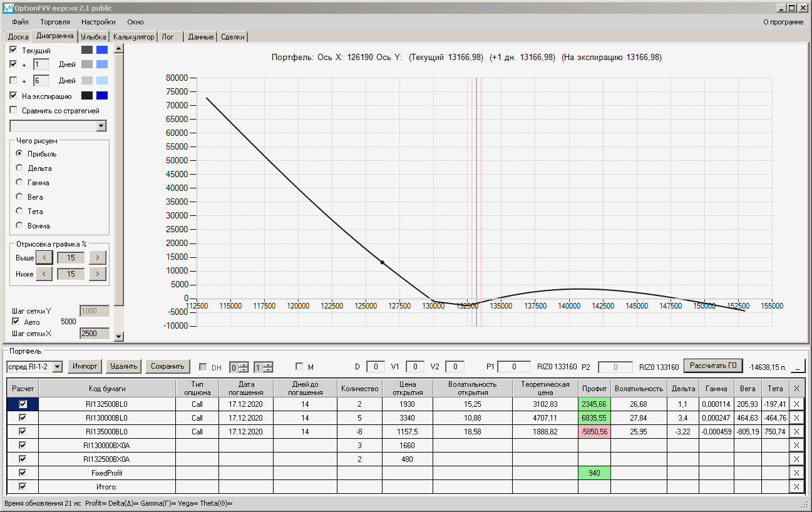Click the dark gray Текущий color swatch

87,49
